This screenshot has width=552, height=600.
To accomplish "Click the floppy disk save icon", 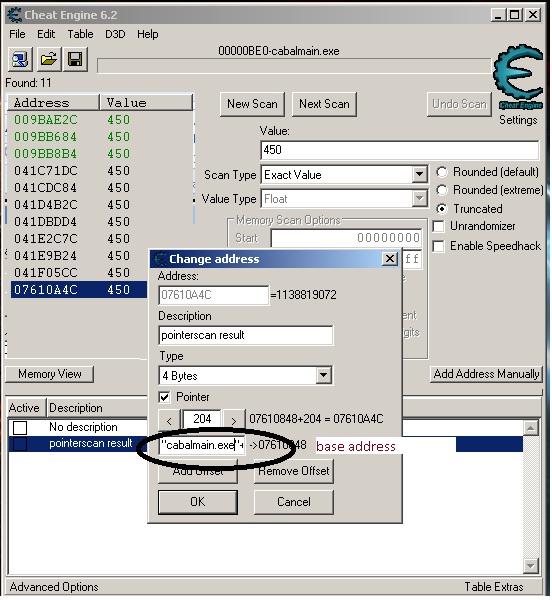I will [x=75, y=59].
